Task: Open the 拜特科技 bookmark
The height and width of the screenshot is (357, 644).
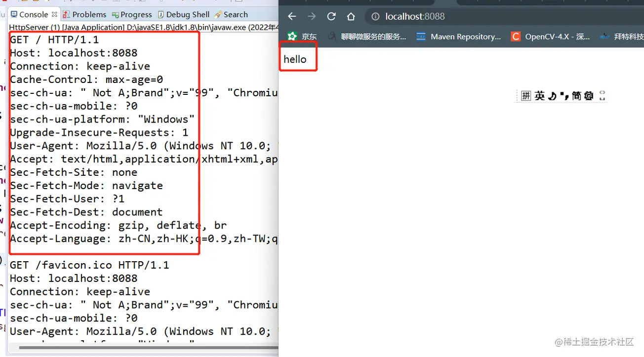Action: pos(622,37)
